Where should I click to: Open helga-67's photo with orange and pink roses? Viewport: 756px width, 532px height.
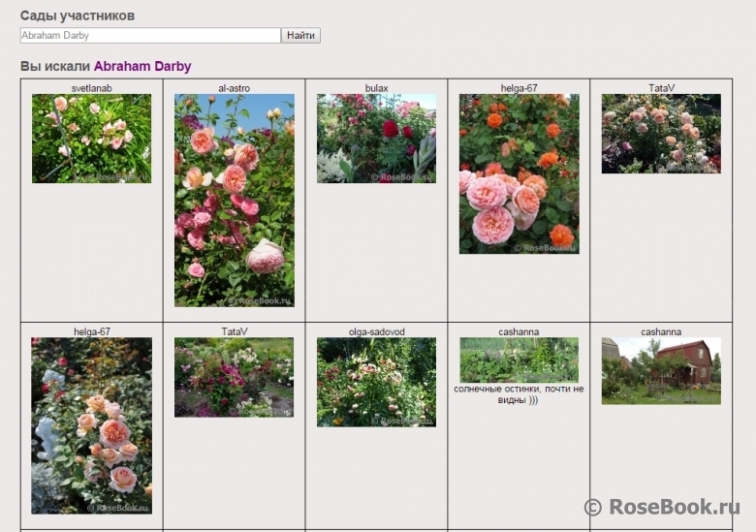point(519,173)
